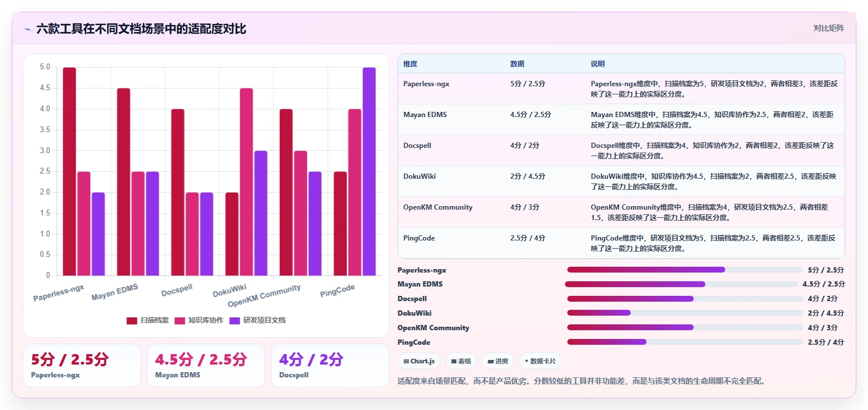
Task: Select the Chart.js chip
Action: (x=419, y=361)
